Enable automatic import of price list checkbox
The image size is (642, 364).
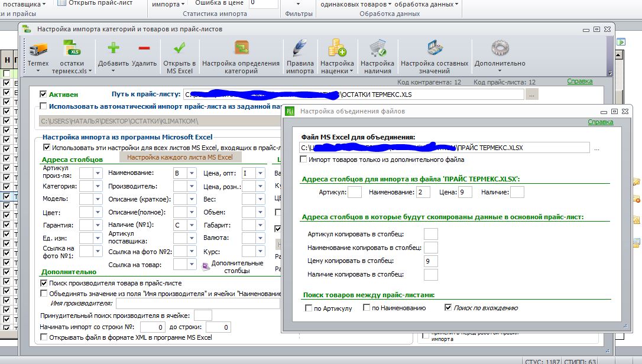coord(43,106)
